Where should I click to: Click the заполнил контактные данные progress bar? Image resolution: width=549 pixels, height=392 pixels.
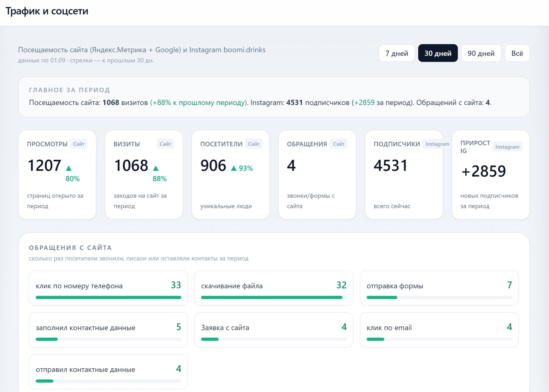pyautogui.click(x=108, y=339)
